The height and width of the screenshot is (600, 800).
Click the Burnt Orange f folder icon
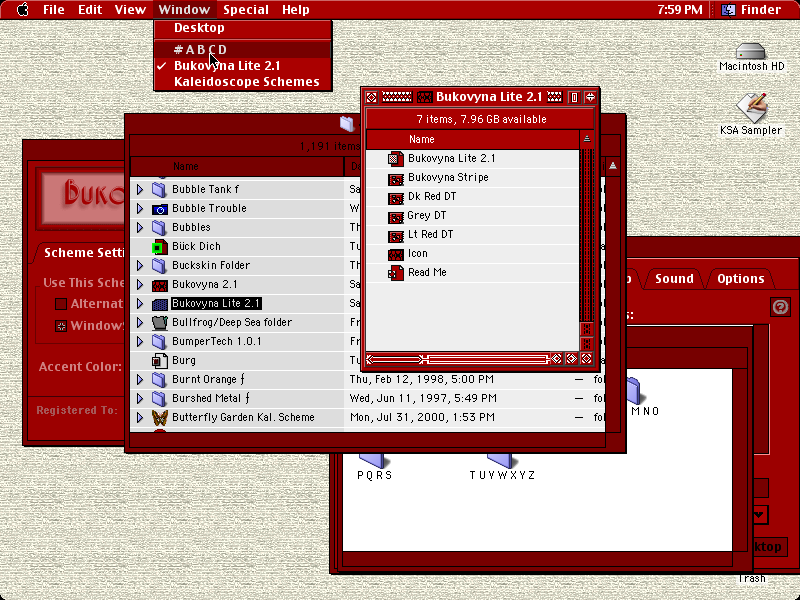click(159, 380)
